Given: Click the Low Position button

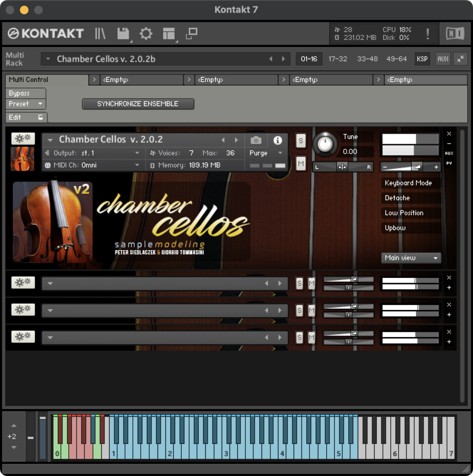Looking at the screenshot, I should [411, 213].
